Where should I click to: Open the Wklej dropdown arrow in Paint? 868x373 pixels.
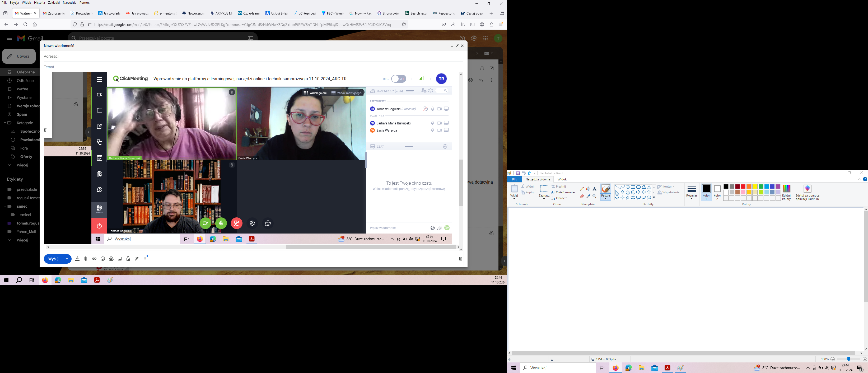514,199
